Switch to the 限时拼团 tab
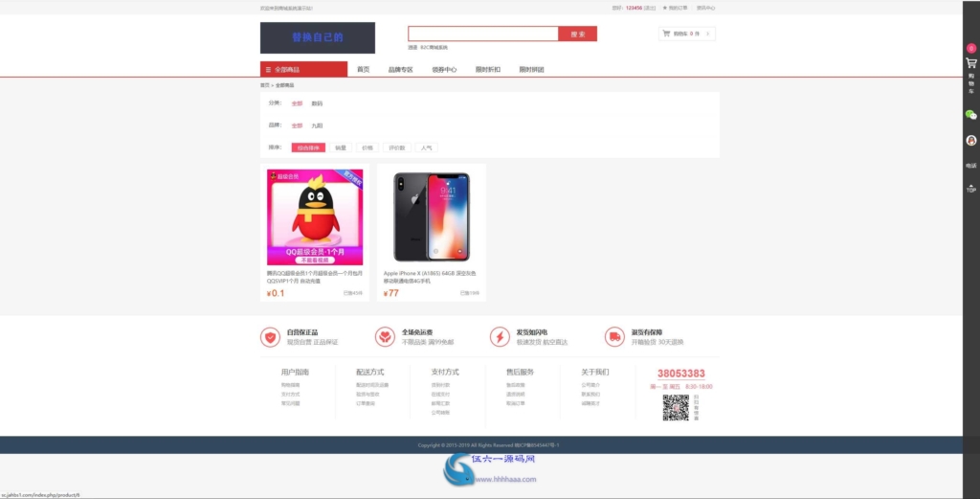980x499 pixels. point(531,69)
